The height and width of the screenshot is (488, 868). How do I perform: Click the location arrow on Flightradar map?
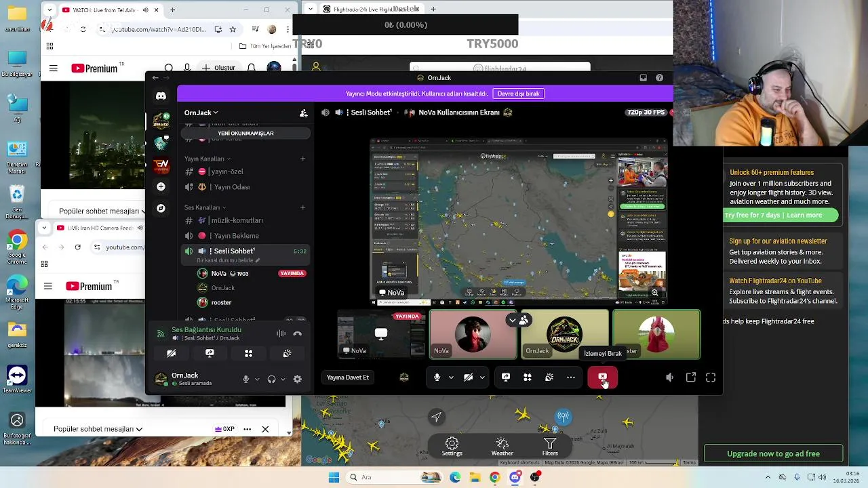[x=436, y=417]
